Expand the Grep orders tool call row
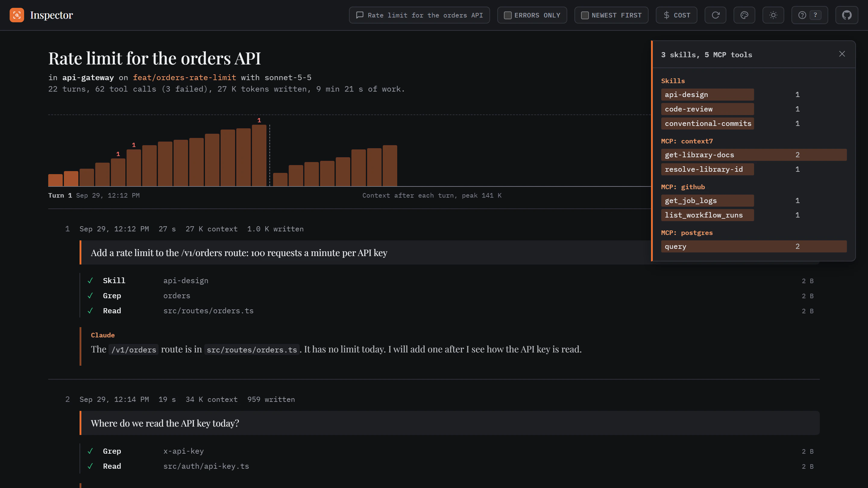This screenshot has height=488, width=868. [x=450, y=296]
